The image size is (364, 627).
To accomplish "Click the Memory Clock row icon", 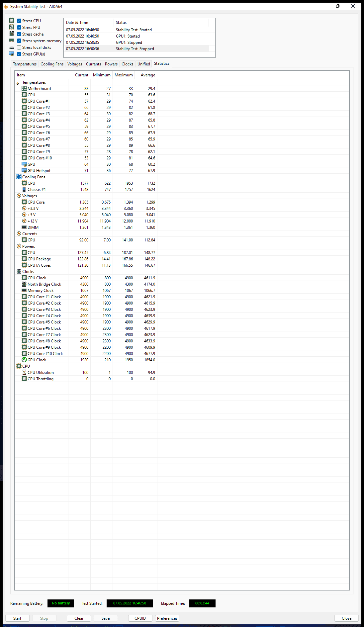I will (x=24, y=290).
